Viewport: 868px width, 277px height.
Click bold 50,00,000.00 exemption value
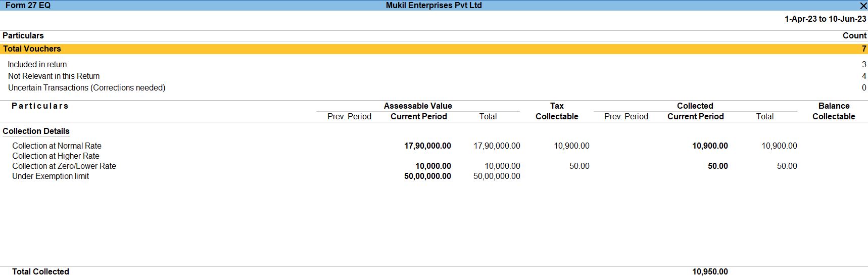[x=427, y=176]
